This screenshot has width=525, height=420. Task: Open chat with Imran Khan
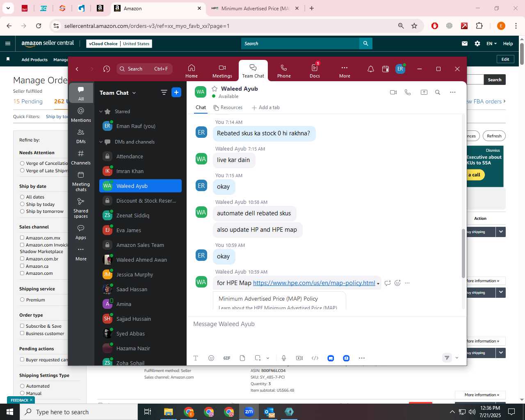pos(140,171)
